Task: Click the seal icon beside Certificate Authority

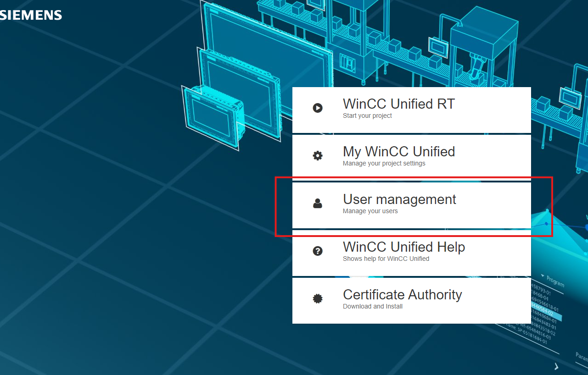Action: (318, 299)
